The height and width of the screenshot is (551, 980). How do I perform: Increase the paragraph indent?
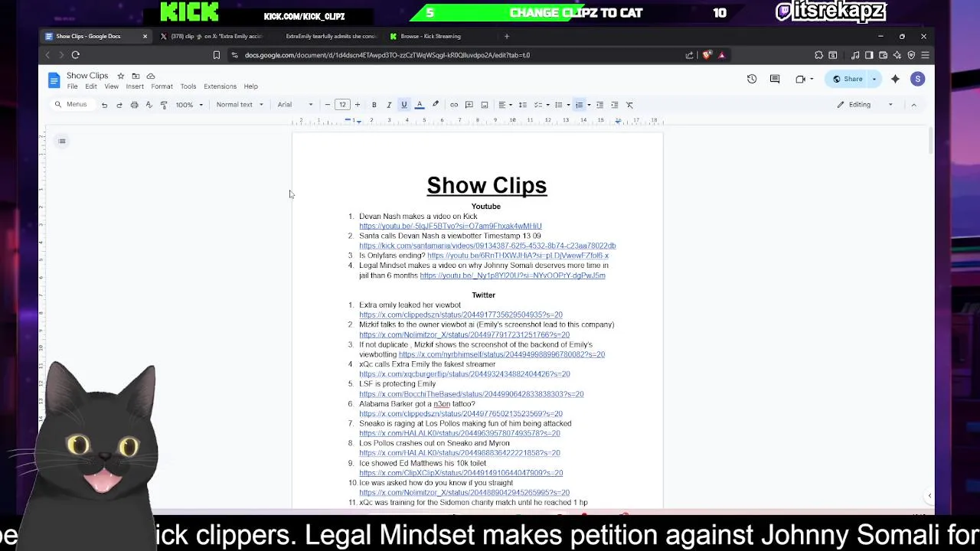615,105
